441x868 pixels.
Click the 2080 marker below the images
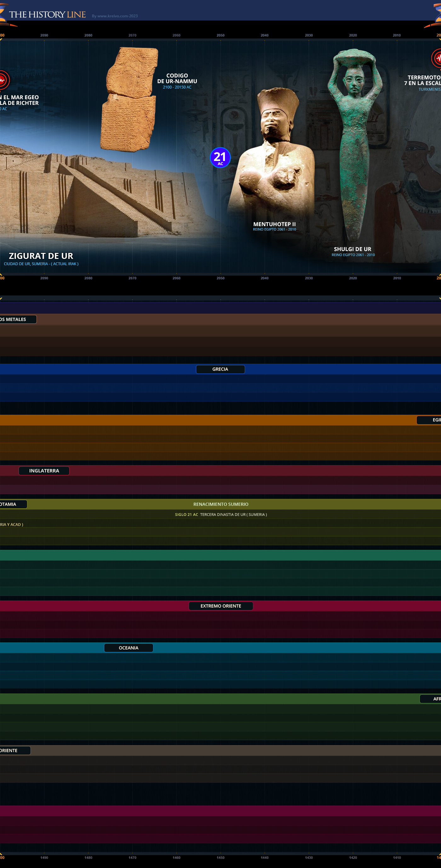click(x=88, y=278)
